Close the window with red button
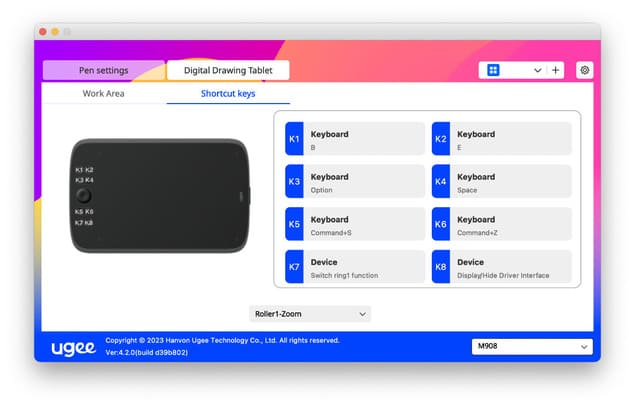Viewport: 635px width, 407px height. point(43,32)
